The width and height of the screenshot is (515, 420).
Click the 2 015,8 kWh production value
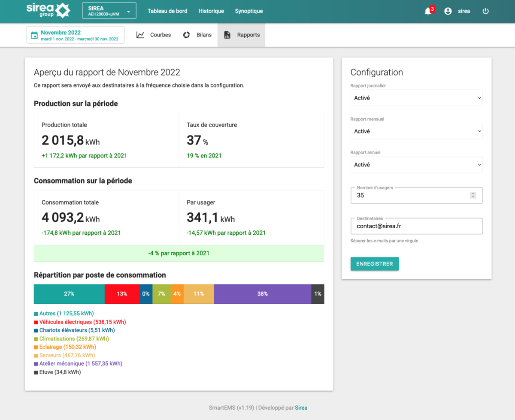[70, 140]
